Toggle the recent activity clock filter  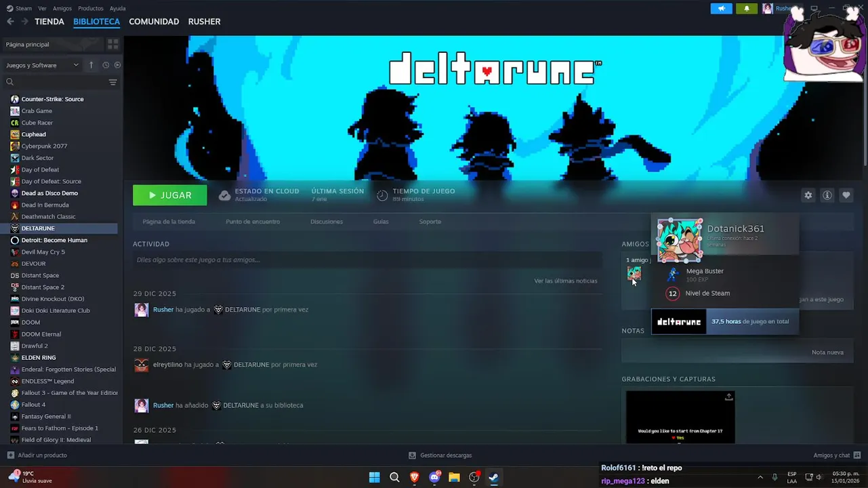[106, 65]
